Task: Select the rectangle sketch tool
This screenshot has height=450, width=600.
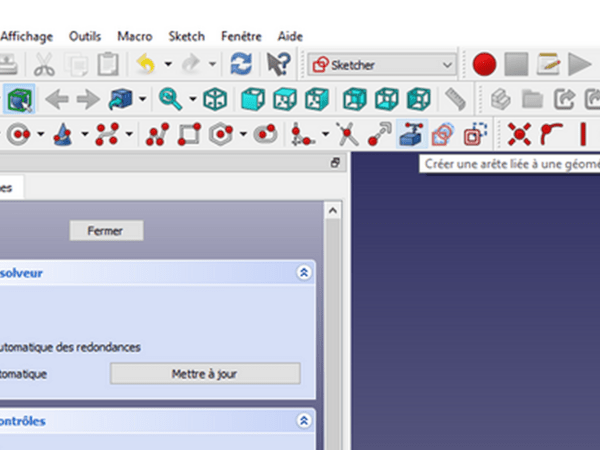Action: pyautogui.click(x=190, y=133)
